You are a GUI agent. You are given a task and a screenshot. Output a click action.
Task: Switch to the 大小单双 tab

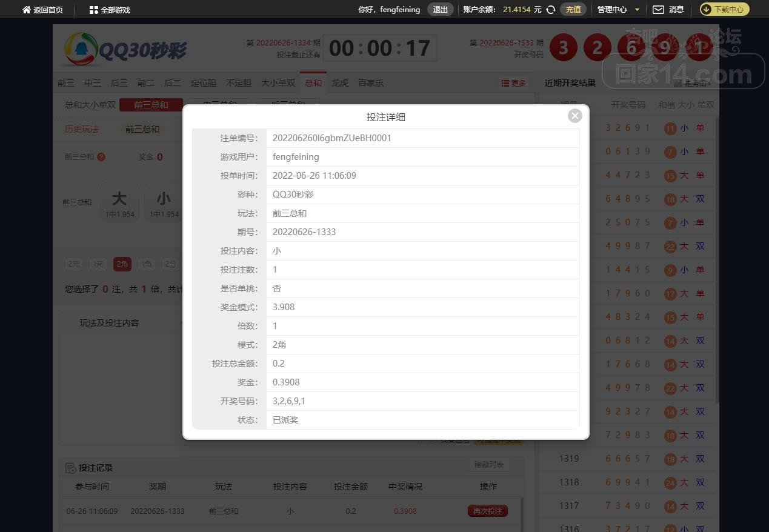click(x=278, y=83)
